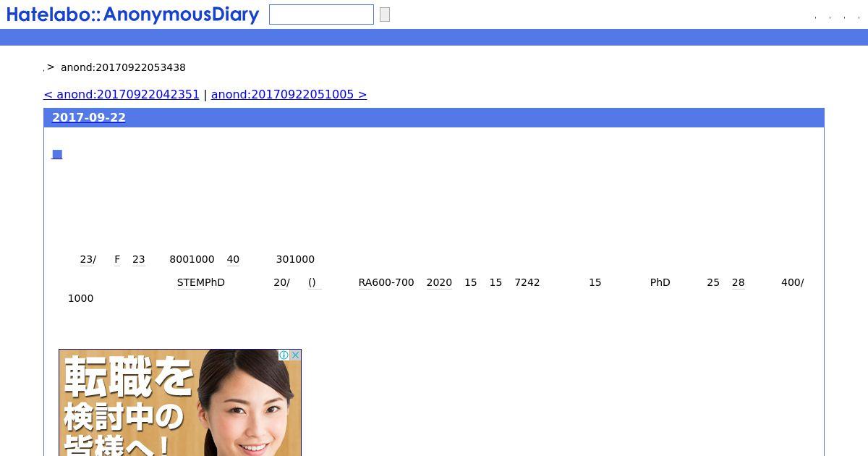868x456 pixels.
Task: Click the search submit button beside field
Action: pyautogui.click(x=385, y=14)
